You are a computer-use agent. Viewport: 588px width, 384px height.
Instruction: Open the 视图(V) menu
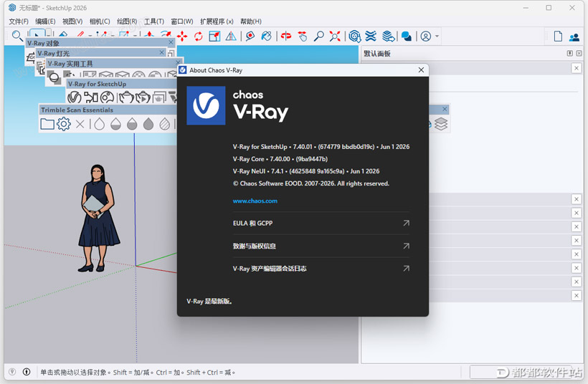pos(72,21)
